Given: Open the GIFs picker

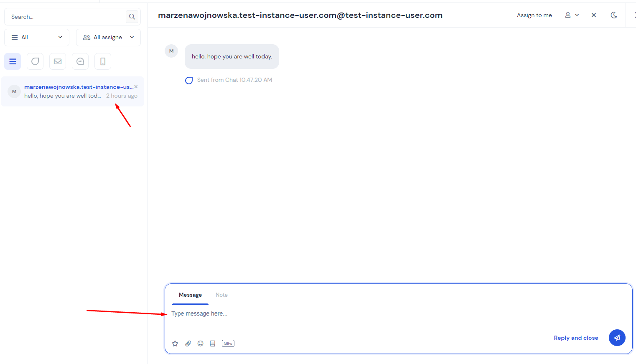Looking at the screenshot, I should (228, 344).
